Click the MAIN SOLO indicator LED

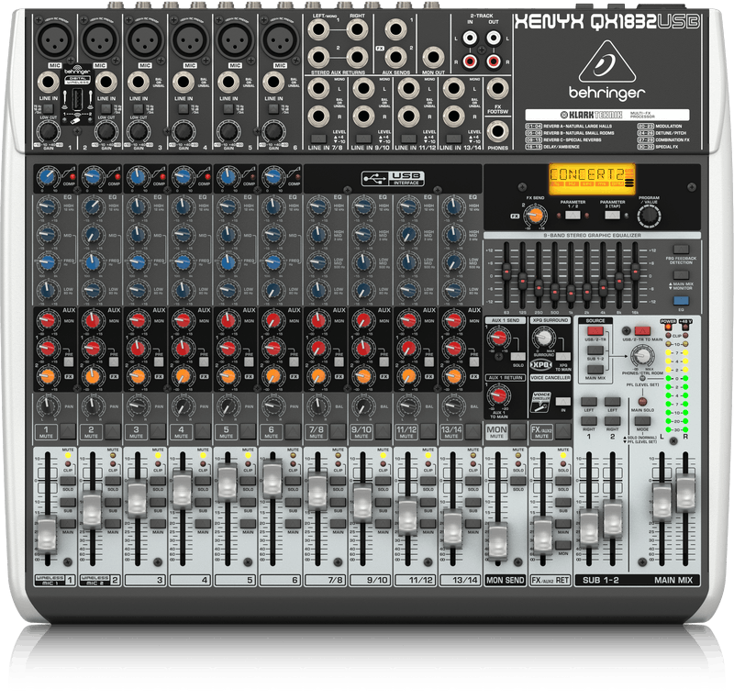[x=642, y=402]
